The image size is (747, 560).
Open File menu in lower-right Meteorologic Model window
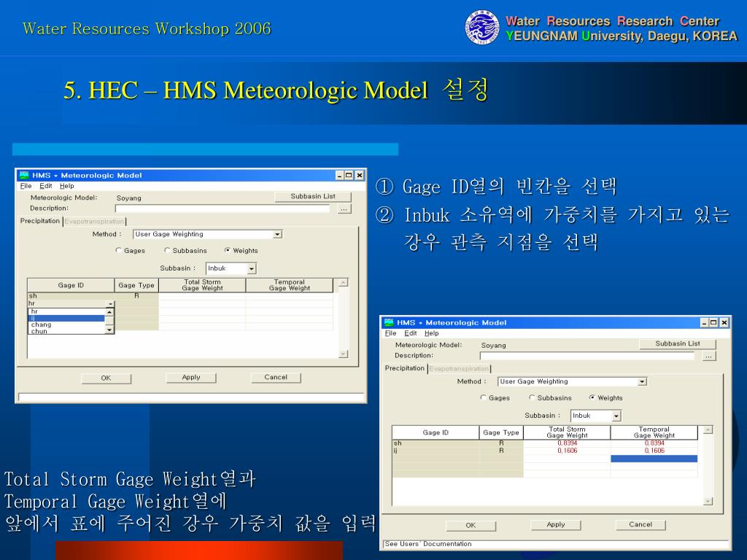(x=391, y=333)
